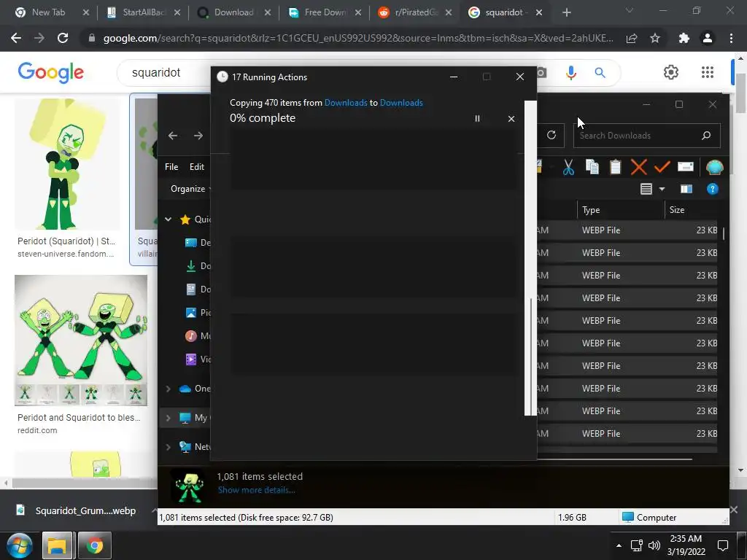Open the source Downloads link in copy dialog
The width and height of the screenshot is (747, 560).
(x=345, y=103)
